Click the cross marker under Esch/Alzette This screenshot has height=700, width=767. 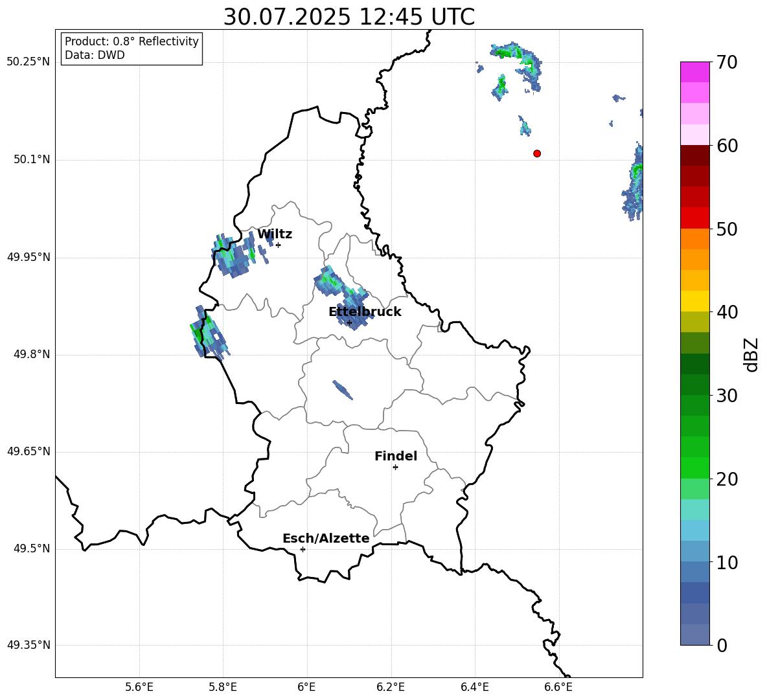[303, 549]
